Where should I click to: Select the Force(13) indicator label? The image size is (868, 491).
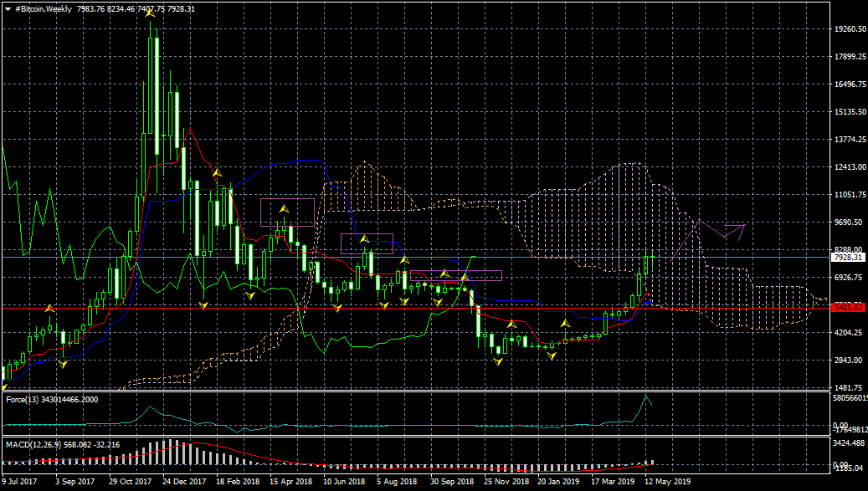pyautogui.click(x=52, y=399)
